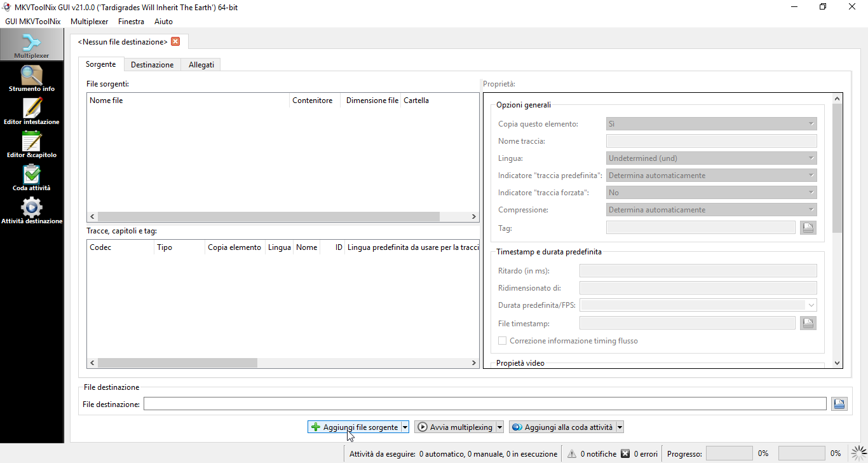
Task: Browse destination file icon
Action: [x=839, y=404]
